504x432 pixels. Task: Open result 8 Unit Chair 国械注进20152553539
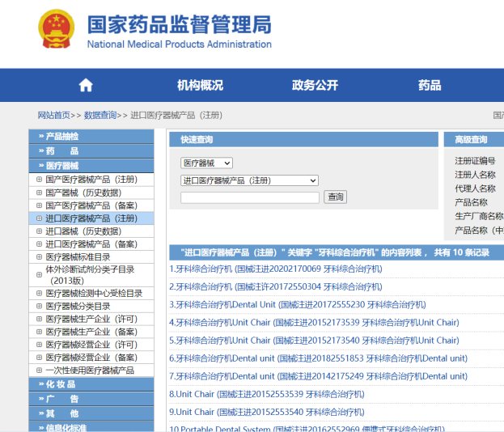[267, 394]
